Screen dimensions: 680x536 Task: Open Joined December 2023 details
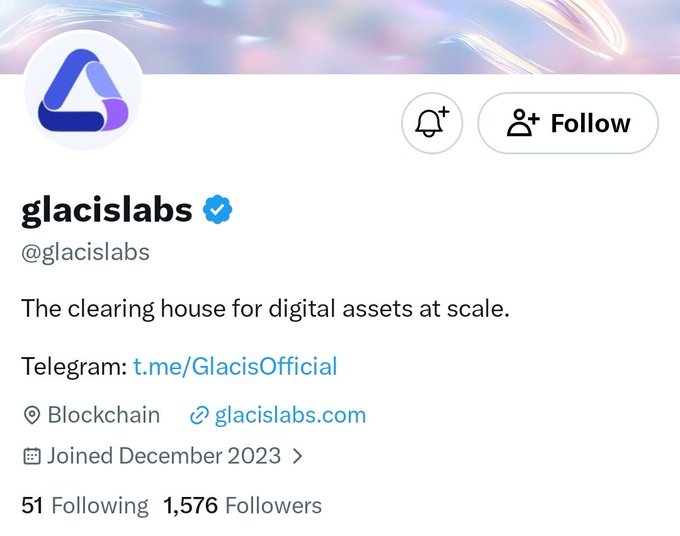(x=163, y=456)
